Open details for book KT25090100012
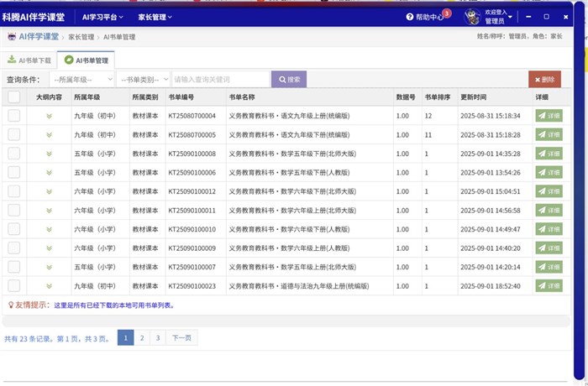 [549, 191]
